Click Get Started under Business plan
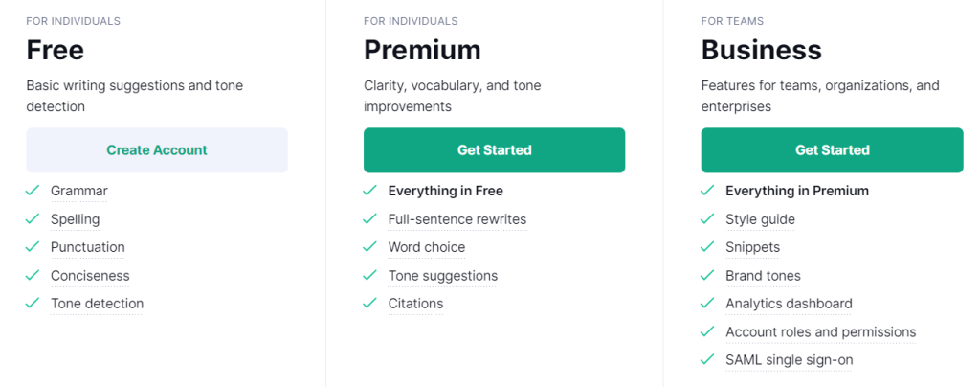 (832, 150)
